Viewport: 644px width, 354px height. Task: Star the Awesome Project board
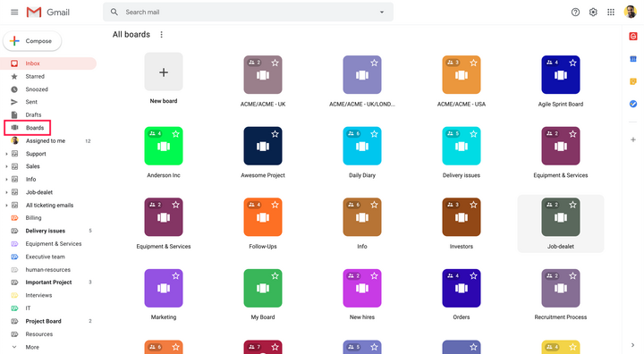coord(275,134)
